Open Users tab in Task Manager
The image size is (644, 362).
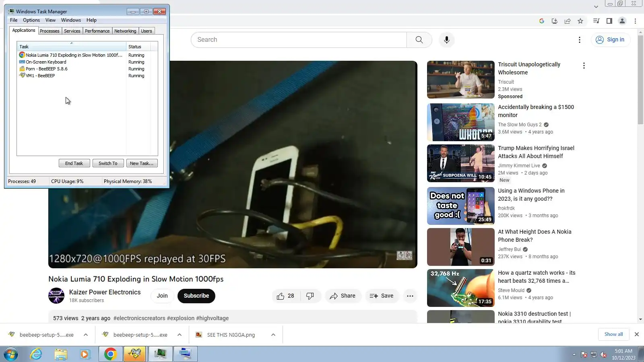pos(147,31)
